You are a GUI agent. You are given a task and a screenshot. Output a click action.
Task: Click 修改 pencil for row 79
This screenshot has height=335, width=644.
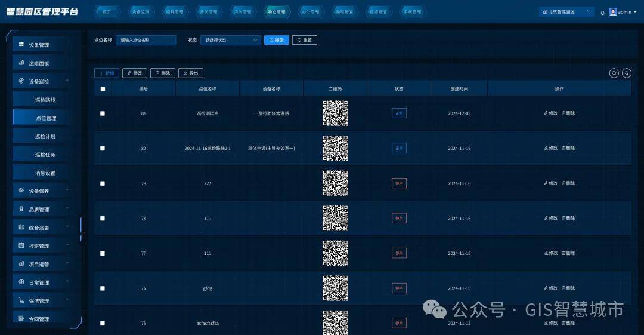(546, 183)
